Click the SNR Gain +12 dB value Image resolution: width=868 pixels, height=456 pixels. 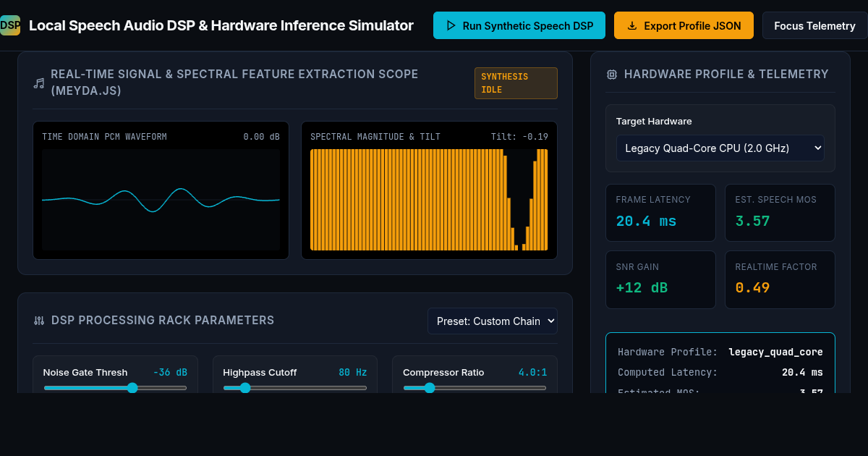click(x=642, y=287)
